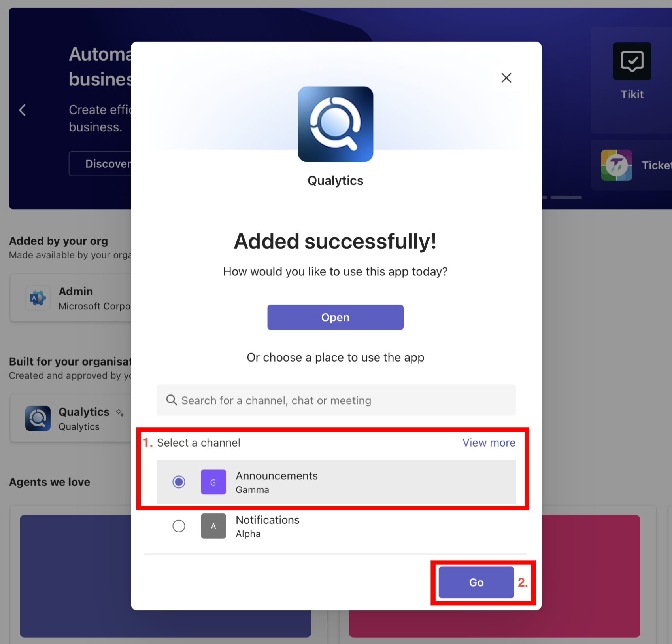Click the Open button
The image size is (672, 644).
click(335, 317)
